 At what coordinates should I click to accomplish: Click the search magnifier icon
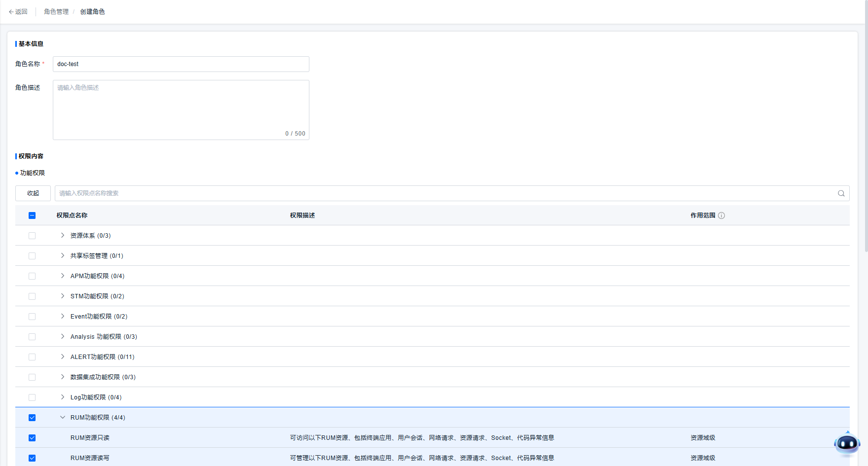click(x=841, y=193)
